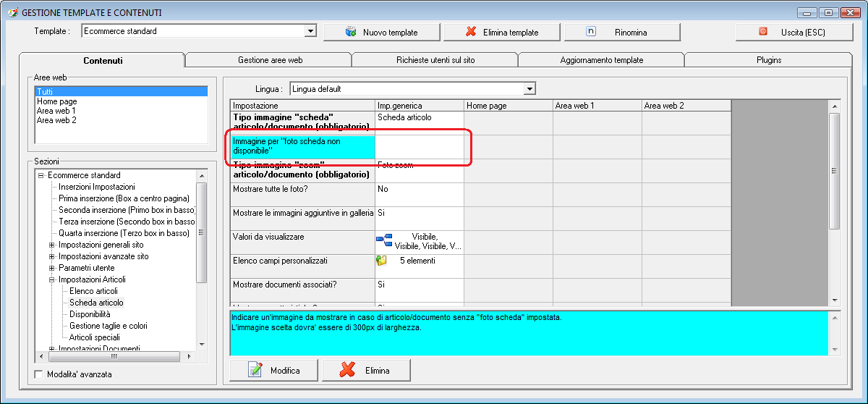Open the Aggiornamento template tab
Screen dimensions: 868x404
pos(601,60)
